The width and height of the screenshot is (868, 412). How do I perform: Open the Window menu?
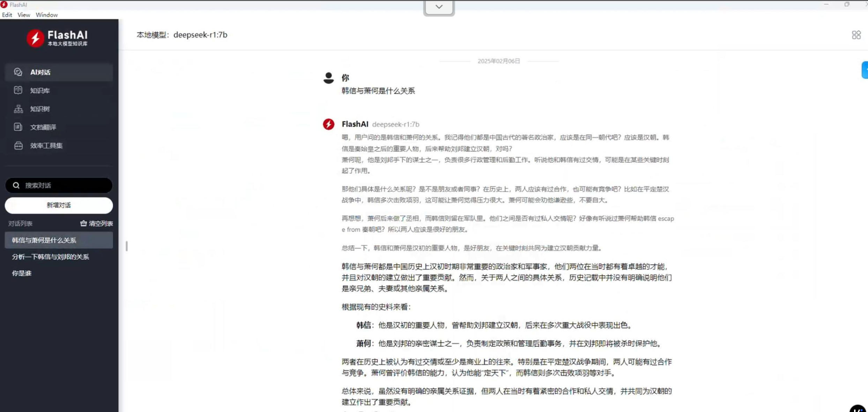coord(46,15)
